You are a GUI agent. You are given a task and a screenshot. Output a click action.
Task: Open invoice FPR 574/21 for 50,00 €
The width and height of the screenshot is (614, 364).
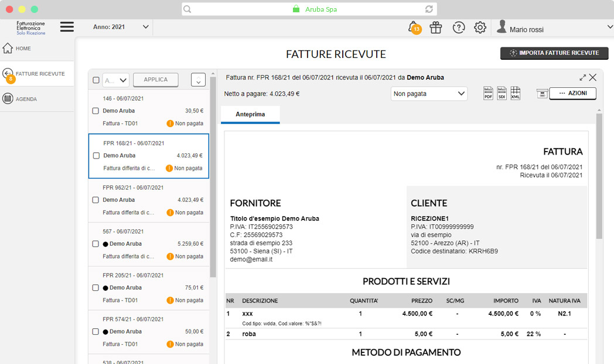149,332
